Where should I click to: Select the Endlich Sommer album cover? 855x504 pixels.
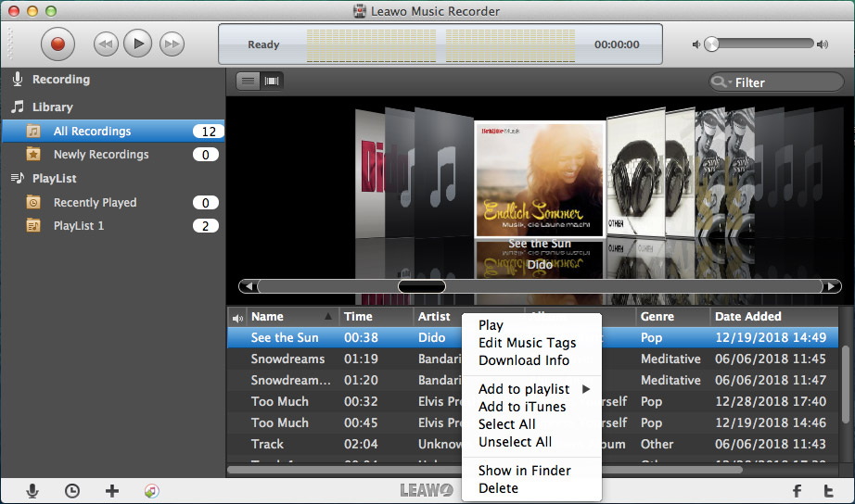coord(540,180)
